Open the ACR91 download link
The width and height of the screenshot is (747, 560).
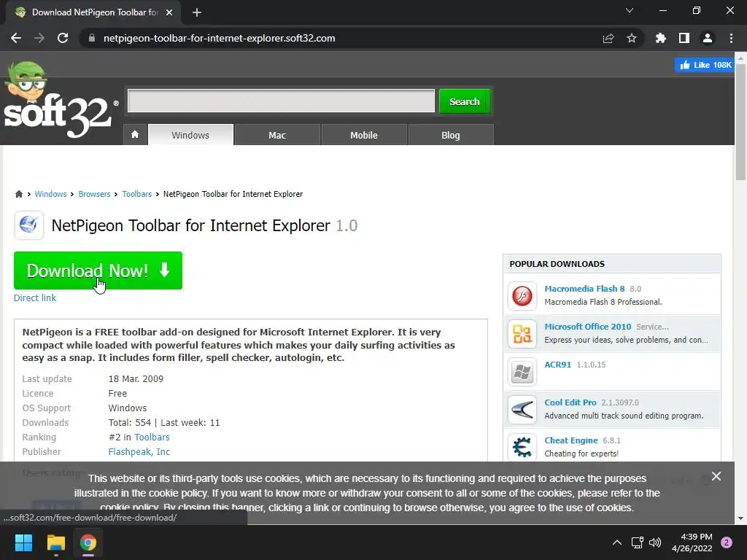click(x=558, y=365)
